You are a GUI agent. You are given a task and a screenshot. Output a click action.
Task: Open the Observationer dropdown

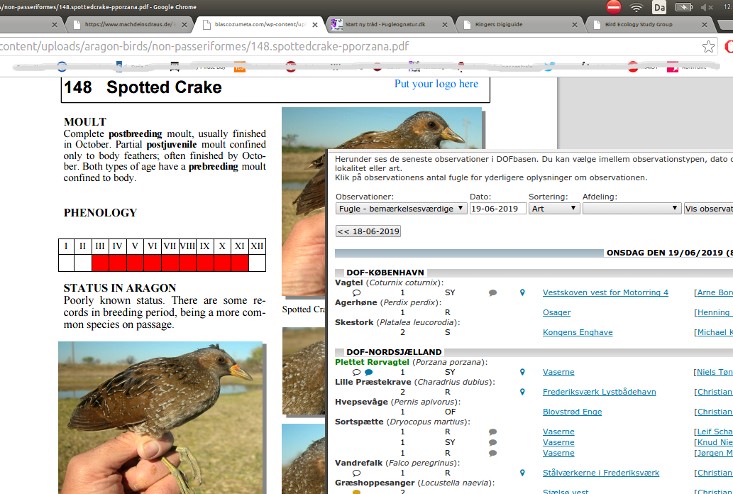400,209
